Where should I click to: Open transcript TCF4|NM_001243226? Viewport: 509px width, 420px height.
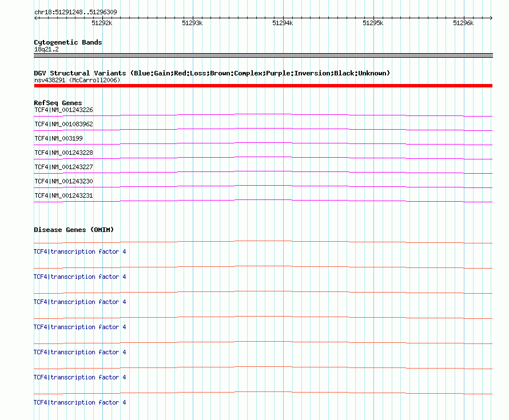point(63,110)
